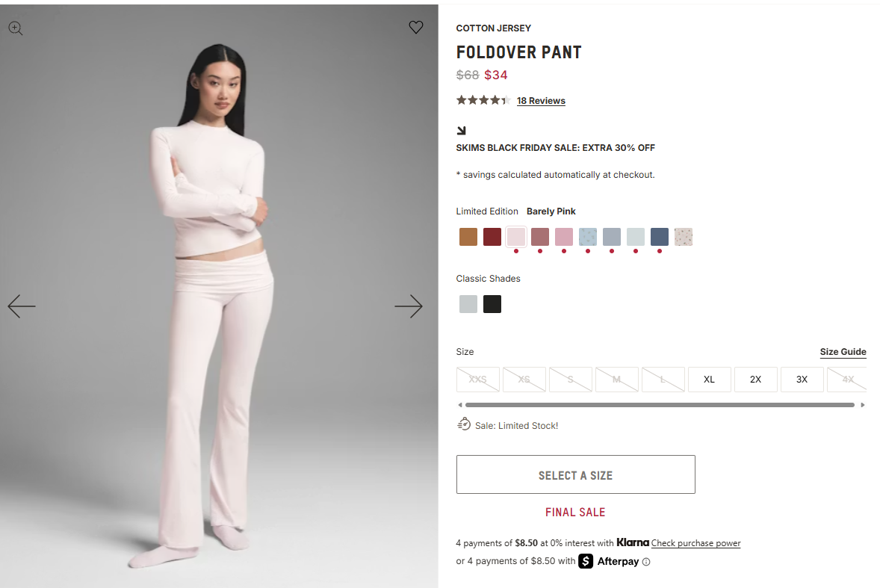880x588 pixels.
Task: Add product to wishlist with heart icon
Action: pyautogui.click(x=416, y=28)
